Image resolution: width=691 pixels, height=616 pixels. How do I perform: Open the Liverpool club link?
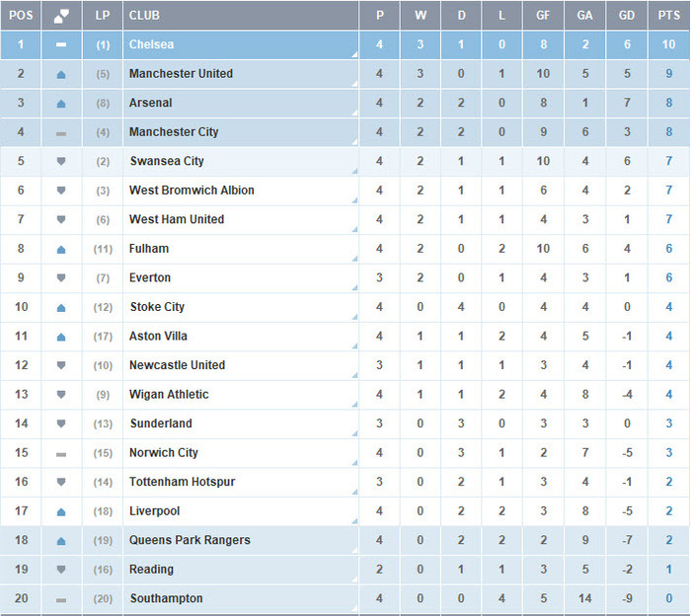point(155,511)
